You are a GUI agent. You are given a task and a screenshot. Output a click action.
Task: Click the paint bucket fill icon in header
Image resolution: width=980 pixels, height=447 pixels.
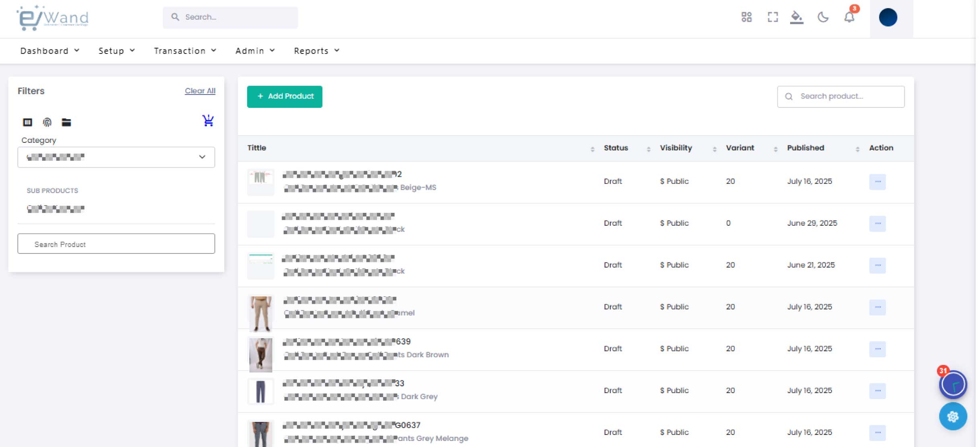click(797, 17)
